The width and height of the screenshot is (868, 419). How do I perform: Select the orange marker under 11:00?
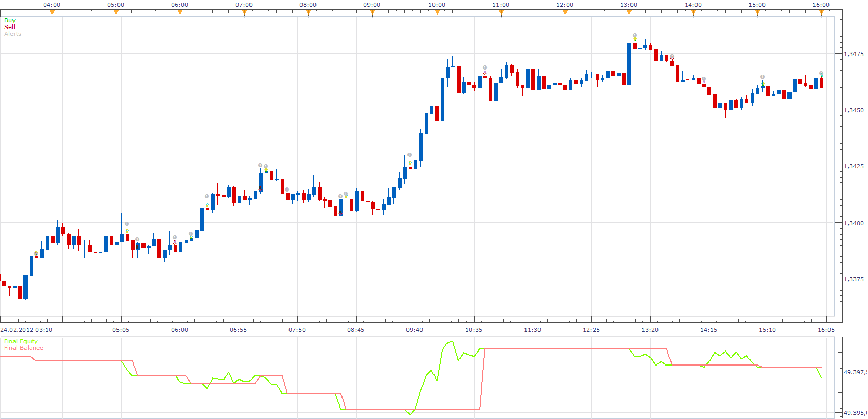tap(501, 13)
